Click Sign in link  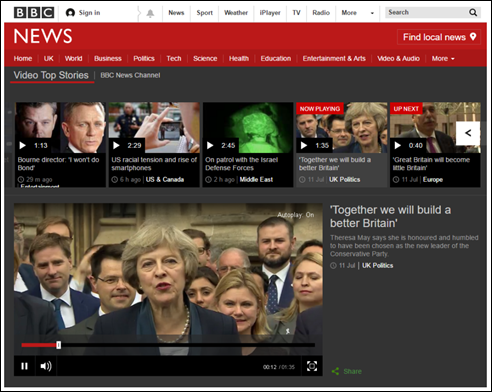(89, 13)
